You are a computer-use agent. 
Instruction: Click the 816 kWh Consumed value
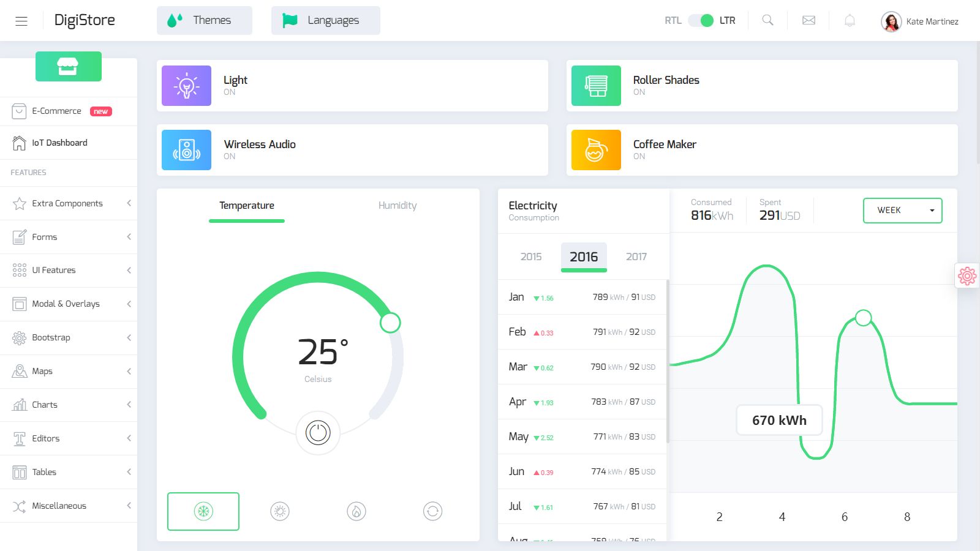tap(712, 216)
